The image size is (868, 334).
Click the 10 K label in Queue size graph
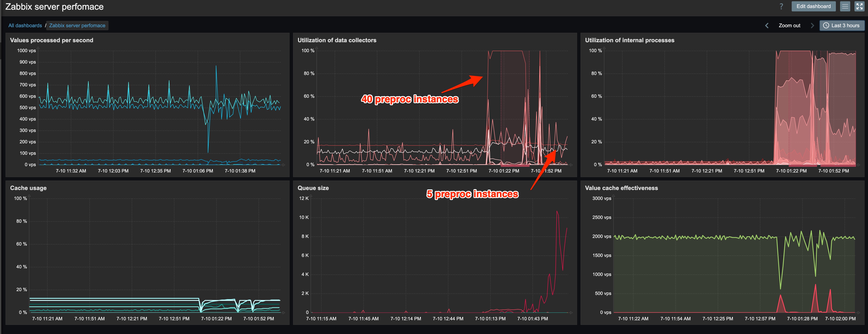point(304,217)
